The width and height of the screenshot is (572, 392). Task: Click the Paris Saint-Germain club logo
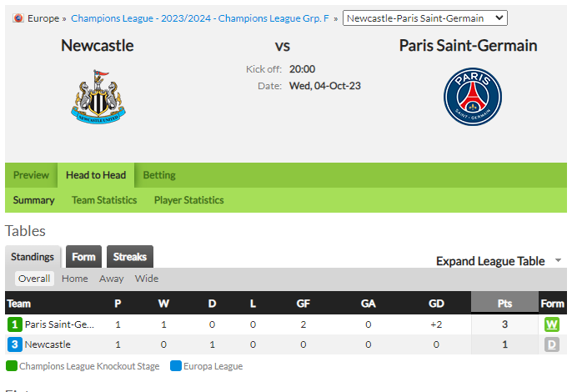[473, 97]
